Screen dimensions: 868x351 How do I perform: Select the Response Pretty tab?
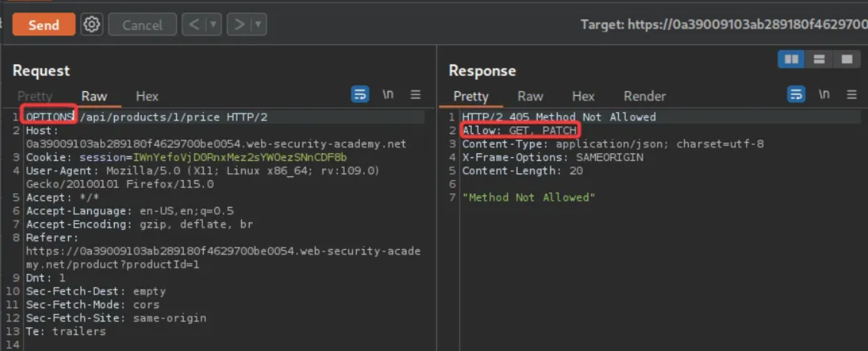coord(470,96)
